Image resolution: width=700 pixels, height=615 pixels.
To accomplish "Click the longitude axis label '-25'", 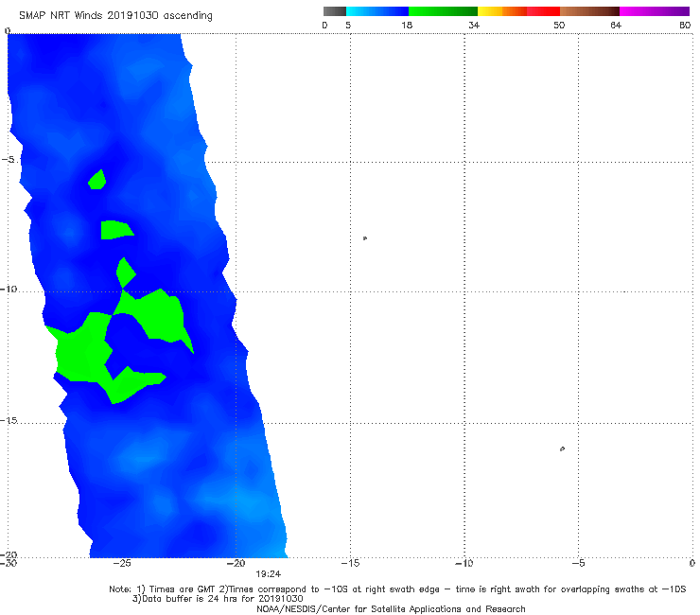I will [x=122, y=563].
